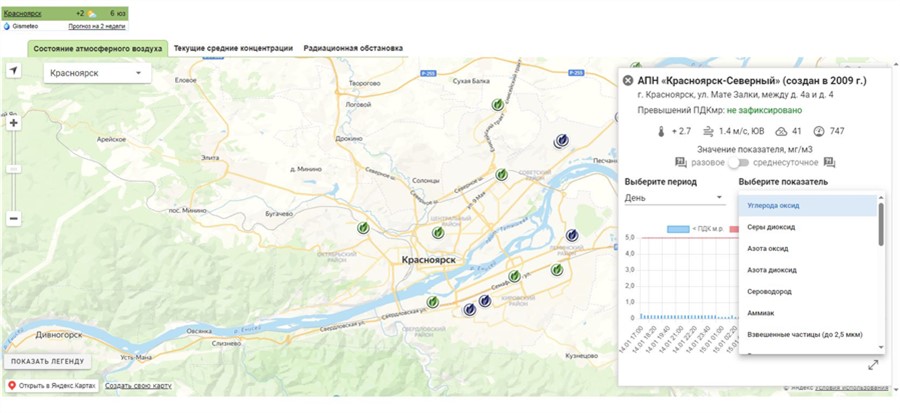This screenshot has height=413, width=900.
Task: Switch to Радиационная обстановка tab
Action: tap(353, 49)
